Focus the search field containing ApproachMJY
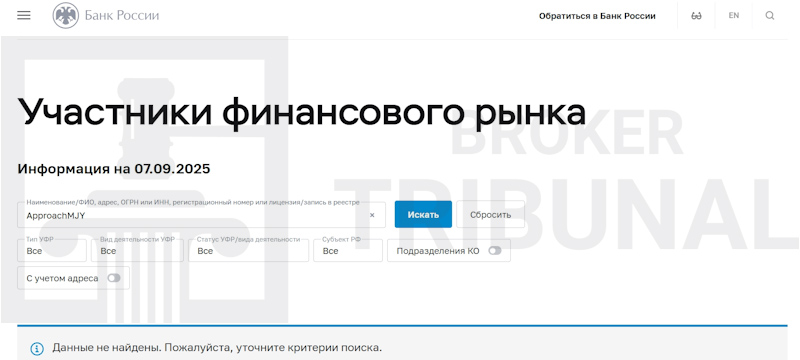Image resolution: width=800 pixels, height=360 pixels. click(202, 215)
